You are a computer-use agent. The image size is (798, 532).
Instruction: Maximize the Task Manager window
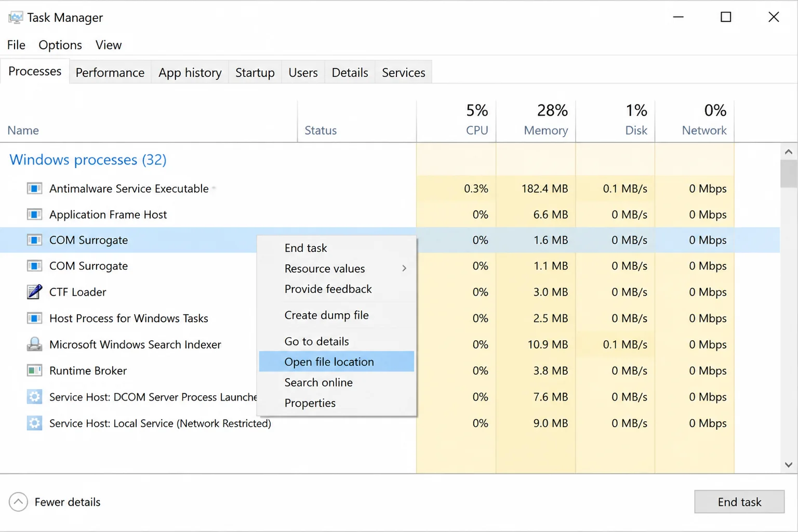(726, 17)
